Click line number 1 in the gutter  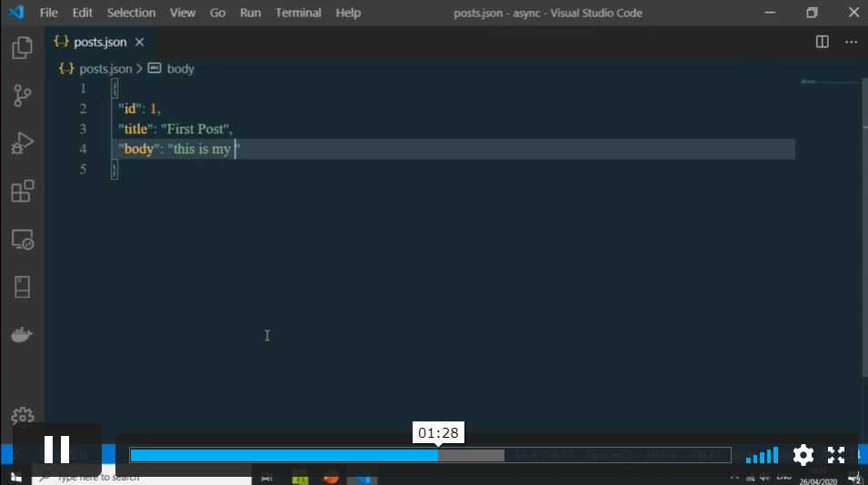point(83,88)
